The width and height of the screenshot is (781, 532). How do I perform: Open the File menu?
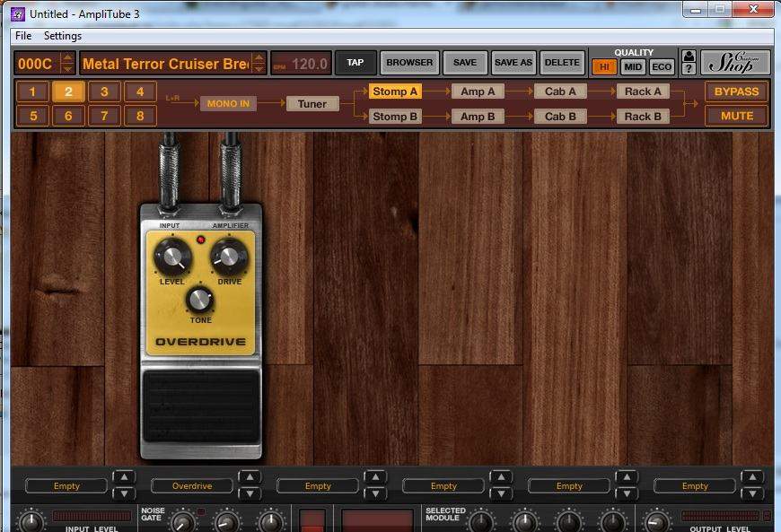(23, 36)
